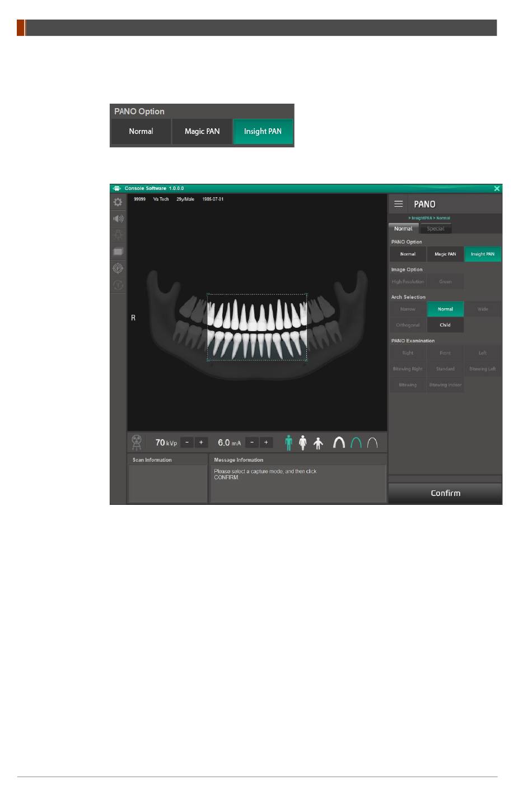The height and width of the screenshot is (794, 532).
Task: Click the speaker volume icon in the sidebar
Action: coord(118,219)
